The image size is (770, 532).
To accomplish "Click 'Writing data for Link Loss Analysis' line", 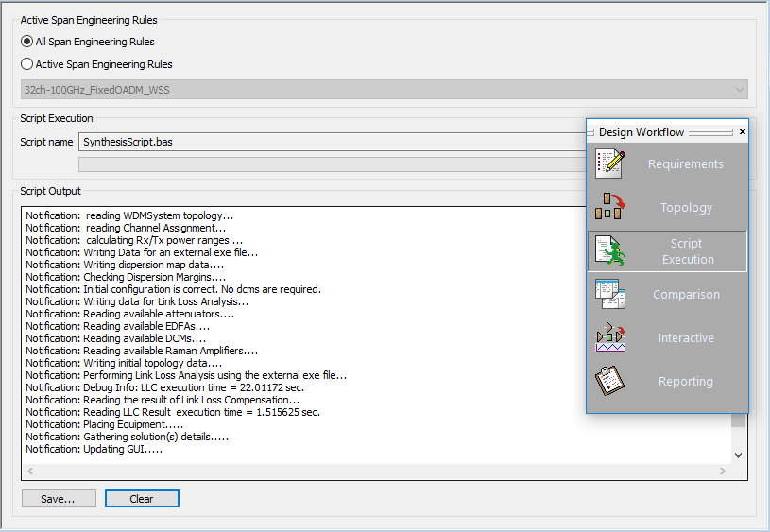I will (137, 301).
